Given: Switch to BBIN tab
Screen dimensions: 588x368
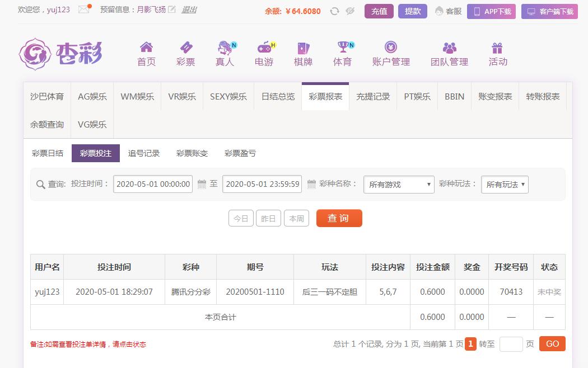Looking at the screenshot, I should pos(455,97).
